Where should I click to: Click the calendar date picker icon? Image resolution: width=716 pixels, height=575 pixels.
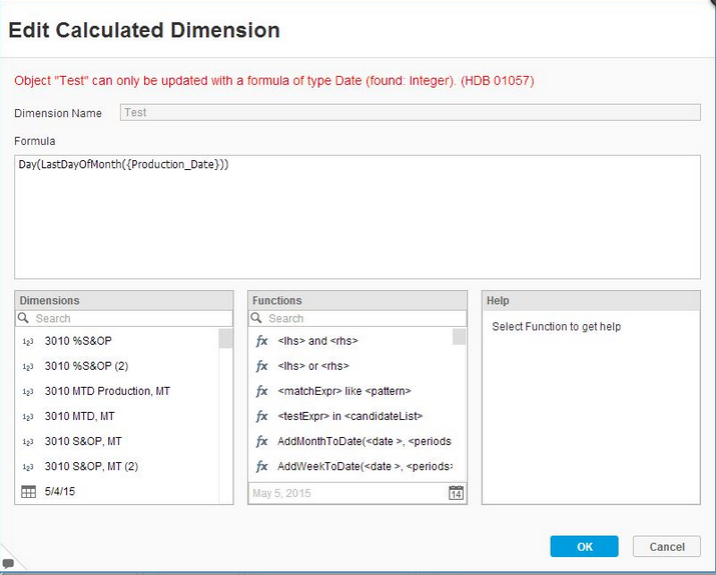[x=456, y=493]
